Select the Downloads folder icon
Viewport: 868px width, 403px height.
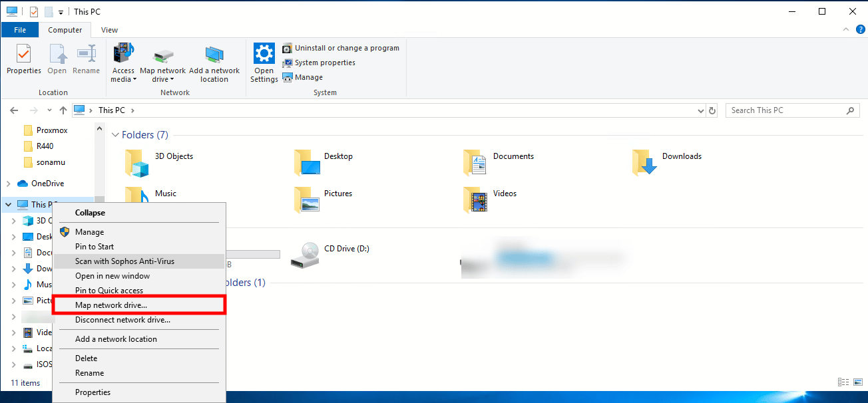645,162
